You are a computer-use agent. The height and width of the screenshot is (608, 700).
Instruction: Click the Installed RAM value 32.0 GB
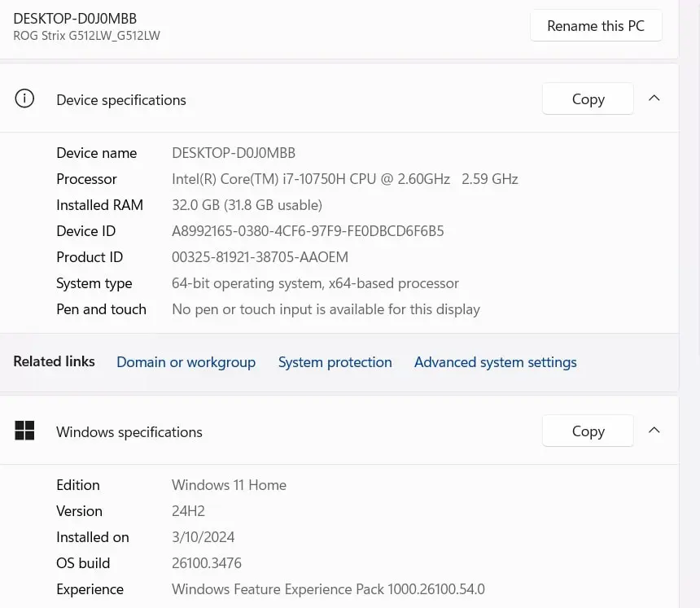247,205
